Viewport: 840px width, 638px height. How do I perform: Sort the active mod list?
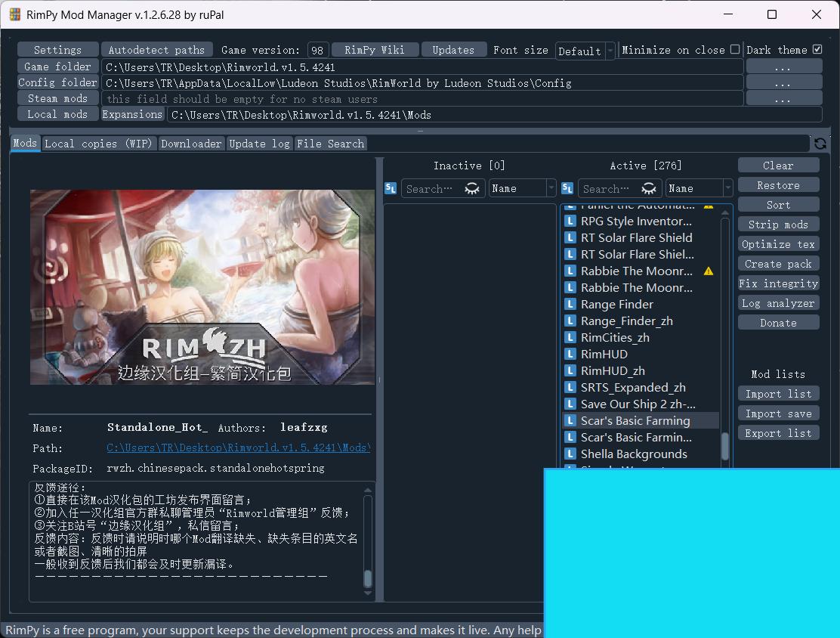click(x=778, y=205)
